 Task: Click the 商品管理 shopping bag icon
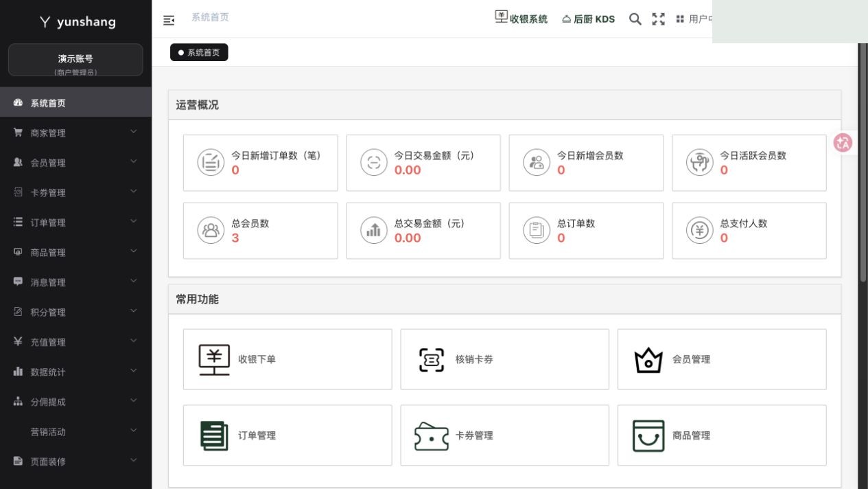tap(648, 435)
